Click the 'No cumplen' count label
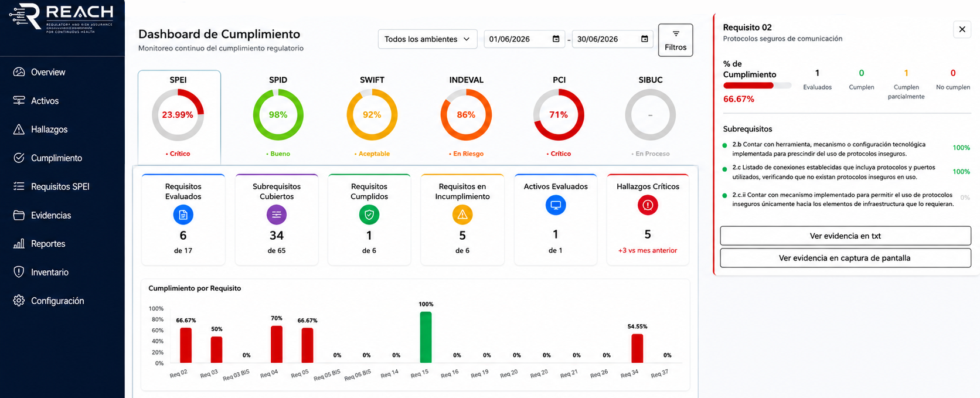 (953, 87)
